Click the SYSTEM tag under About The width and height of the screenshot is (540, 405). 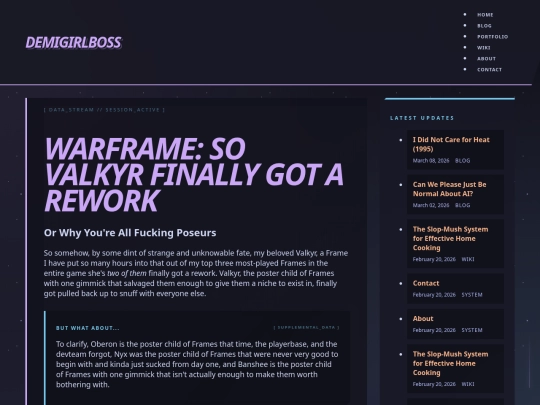pos(472,330)
